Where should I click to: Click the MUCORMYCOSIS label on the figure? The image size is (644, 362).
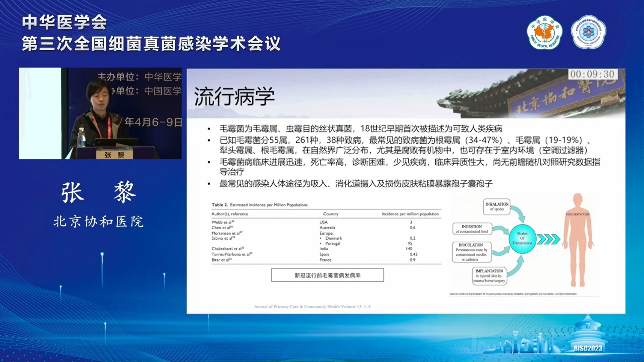pyautogui.click(x=577, y=214)
